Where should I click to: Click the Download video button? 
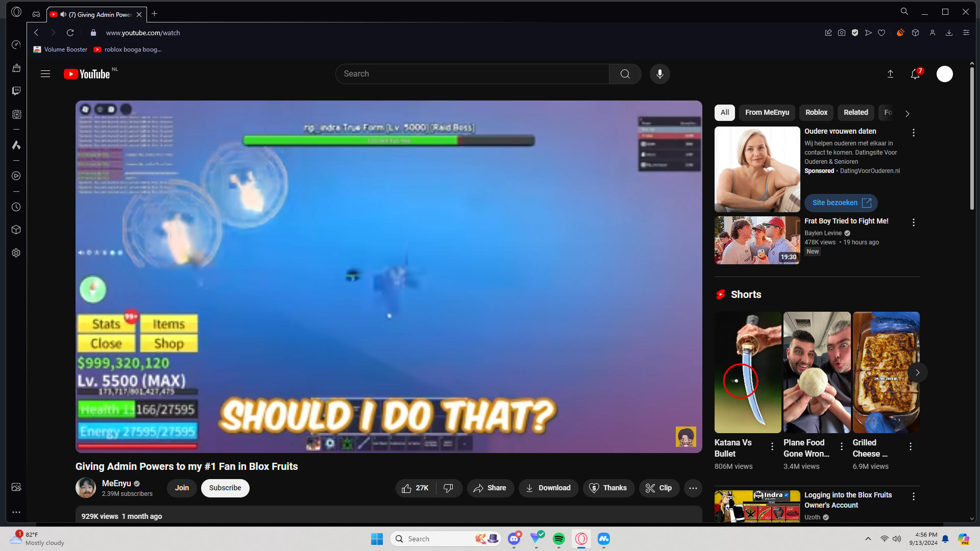pyautogui.click(x=549, y=488)
